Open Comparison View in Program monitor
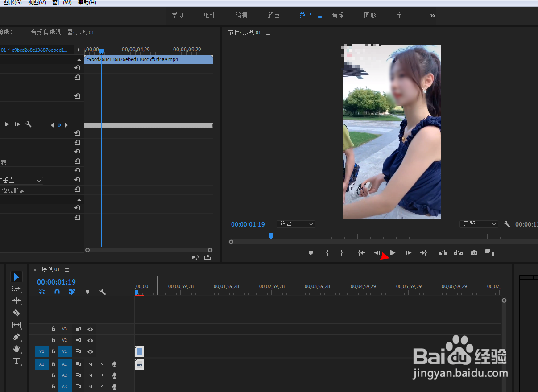Image resolution: width=538 pixels, height=392 pixels. (x=489, y=253)
